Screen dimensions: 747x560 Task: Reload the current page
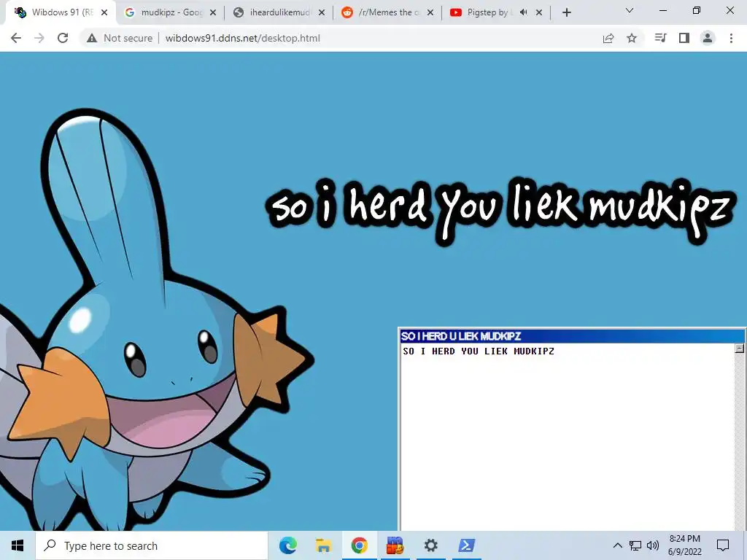click(x=63, y=38)
